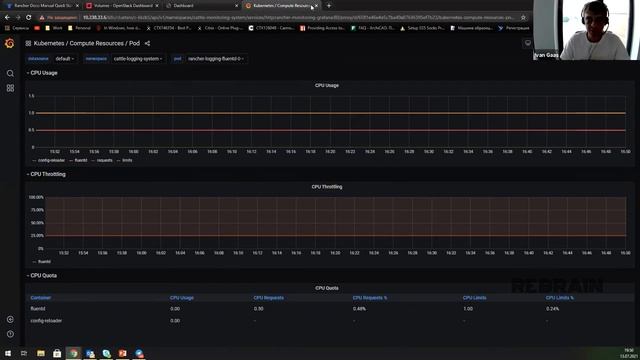The height and width of the screenshot is (360, 640).
Task: Open the namespace cattle-logging-system dropdown
Action: 138,59
